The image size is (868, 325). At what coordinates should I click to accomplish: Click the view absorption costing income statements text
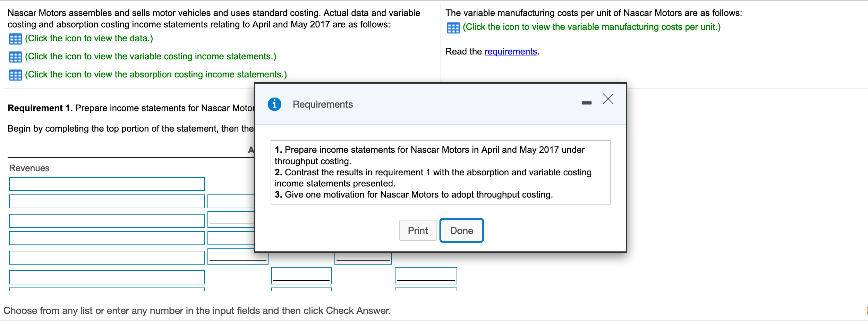click(x=156, y=75)
